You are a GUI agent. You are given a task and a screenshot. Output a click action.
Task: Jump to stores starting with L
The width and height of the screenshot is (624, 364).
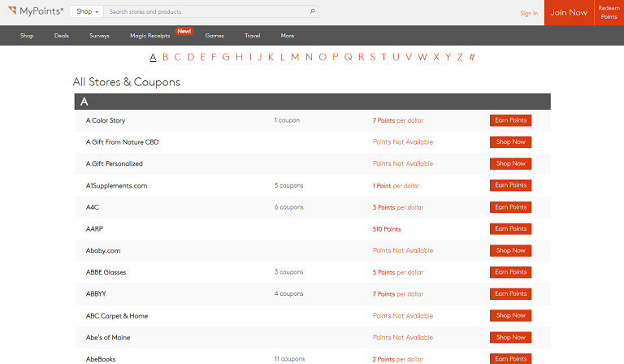[283, 58]
